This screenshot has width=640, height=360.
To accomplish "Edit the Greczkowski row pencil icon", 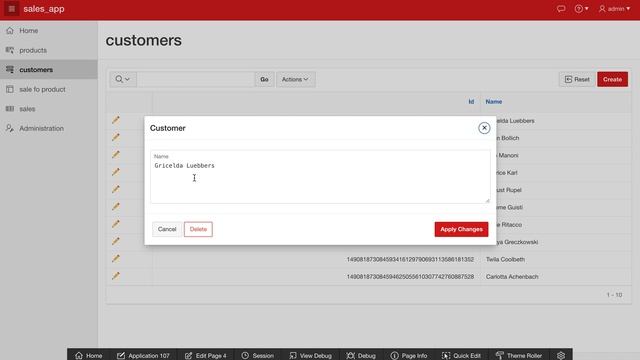I will point(116,241).
